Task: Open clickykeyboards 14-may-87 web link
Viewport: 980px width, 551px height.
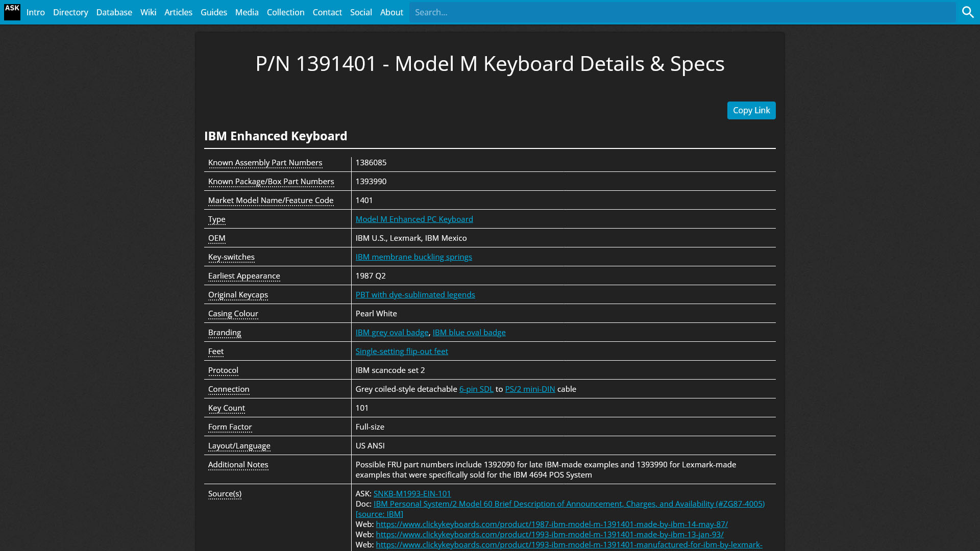Action: (x=552, y=524)
